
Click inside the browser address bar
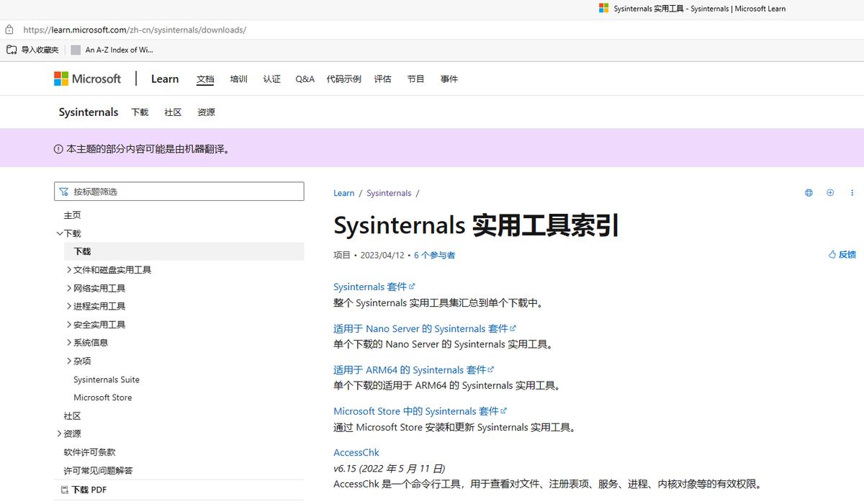pos(216,30)
